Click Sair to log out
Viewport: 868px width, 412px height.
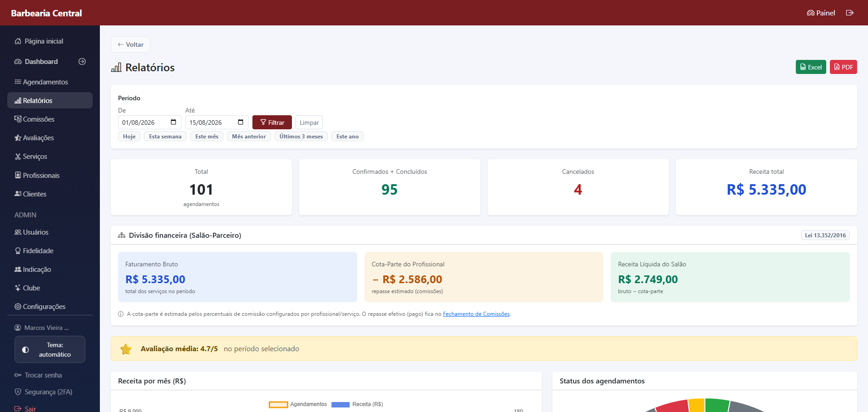coord(25,408)
